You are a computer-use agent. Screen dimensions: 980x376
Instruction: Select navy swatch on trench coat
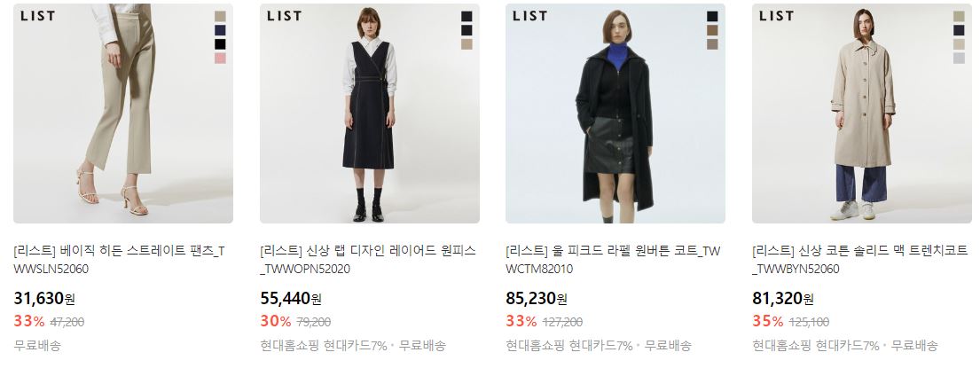(x=959, y=30)
